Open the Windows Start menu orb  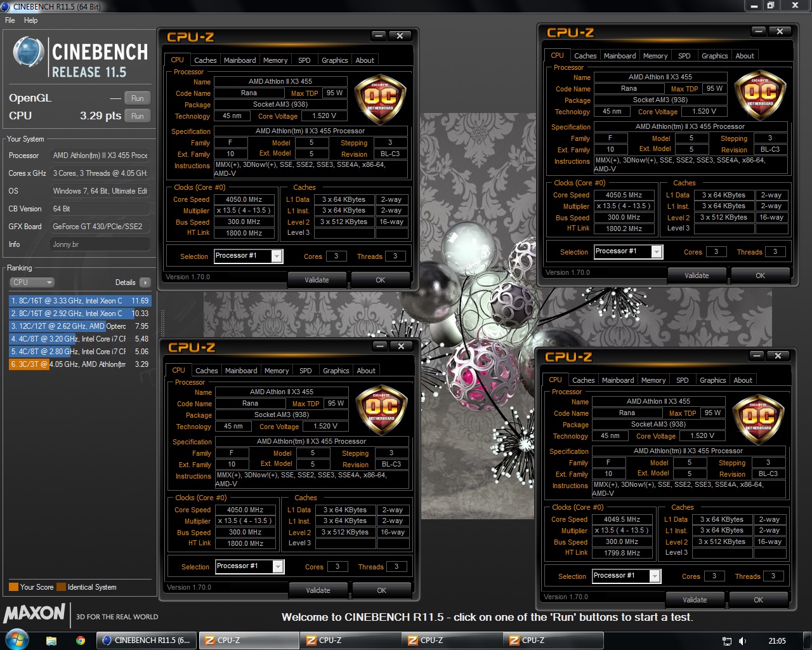click(16, 640)
